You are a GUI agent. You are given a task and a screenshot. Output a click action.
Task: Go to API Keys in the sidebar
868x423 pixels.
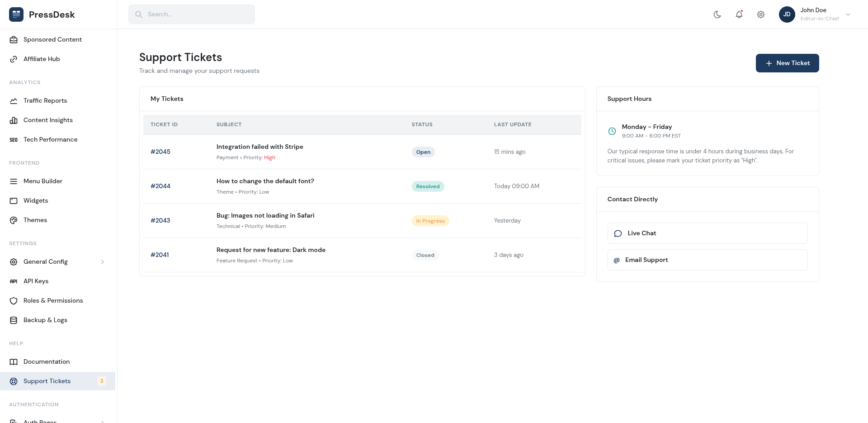36,281
